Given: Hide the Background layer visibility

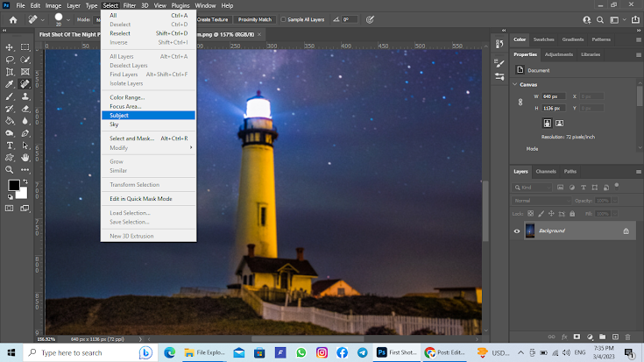Looking at the screenshot, I should click(x=517, y=231).
